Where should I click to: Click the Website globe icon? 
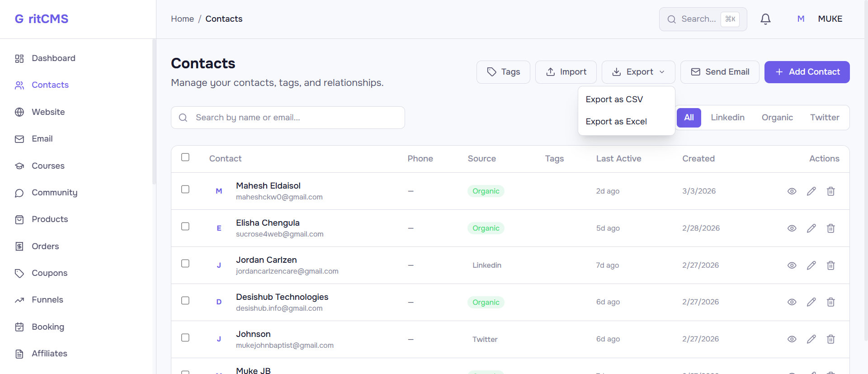(x=19, y=112)
